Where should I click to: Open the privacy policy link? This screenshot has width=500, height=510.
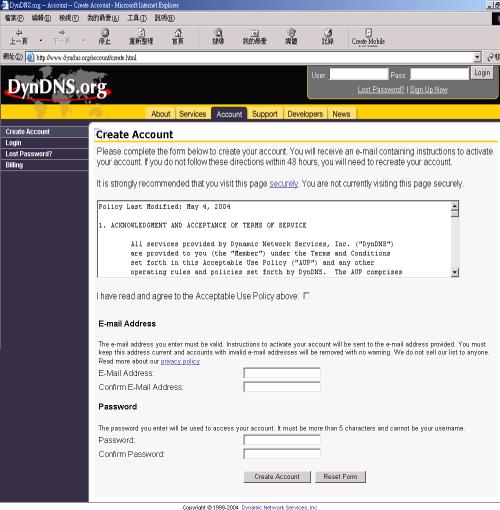[x=180, y=361]
